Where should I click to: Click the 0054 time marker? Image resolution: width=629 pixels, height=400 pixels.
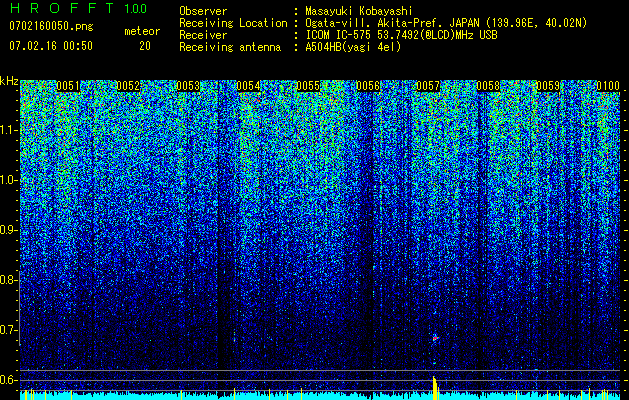tap(248, 86)
